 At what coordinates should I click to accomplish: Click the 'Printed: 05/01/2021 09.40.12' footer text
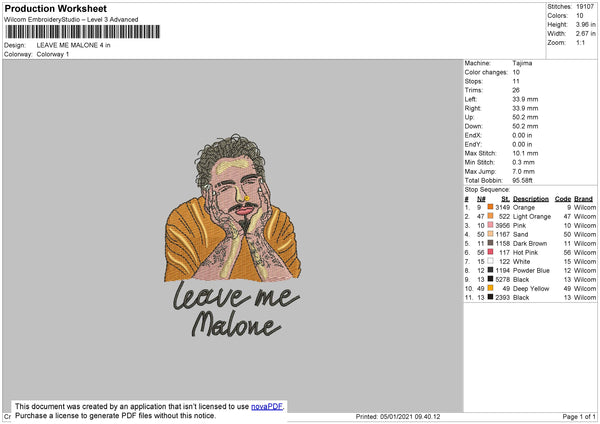pos(398,417)
